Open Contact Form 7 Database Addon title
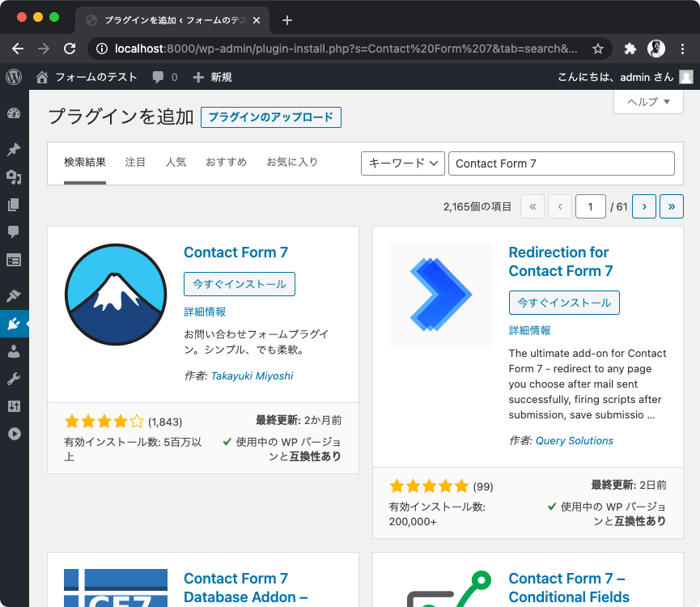The height and width of the screenshot is (607, 700). coord(245,588)
